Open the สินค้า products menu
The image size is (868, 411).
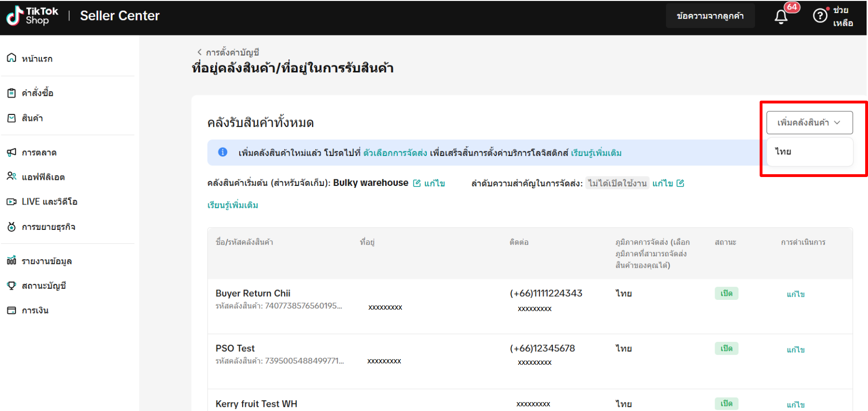32,118
